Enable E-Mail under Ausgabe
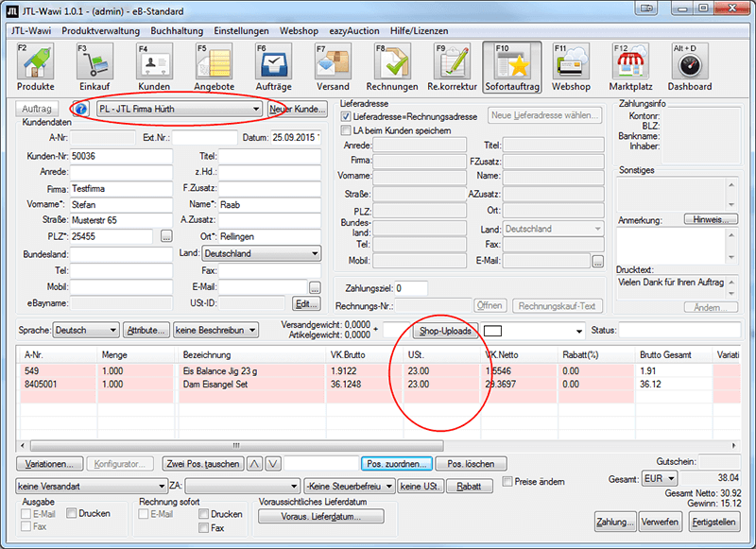 pyautogui.click(x=26, y=514)
